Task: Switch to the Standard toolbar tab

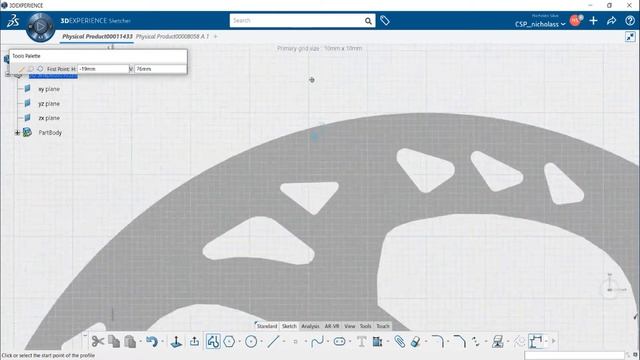Action: tap(267, 326)
